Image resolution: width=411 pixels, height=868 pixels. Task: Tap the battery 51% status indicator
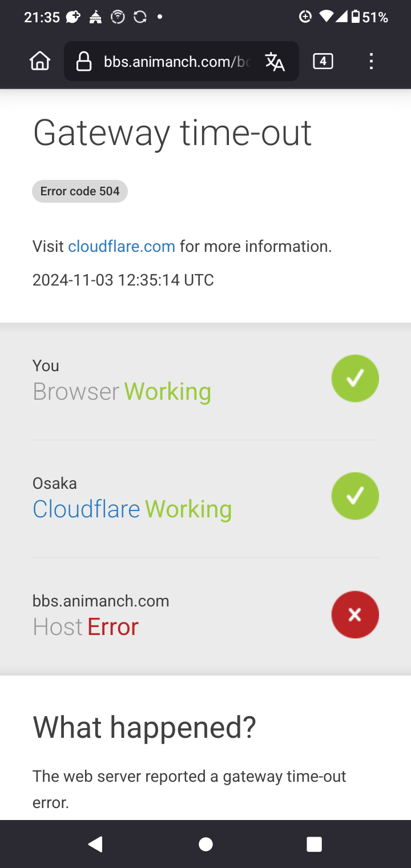[369, 17]
